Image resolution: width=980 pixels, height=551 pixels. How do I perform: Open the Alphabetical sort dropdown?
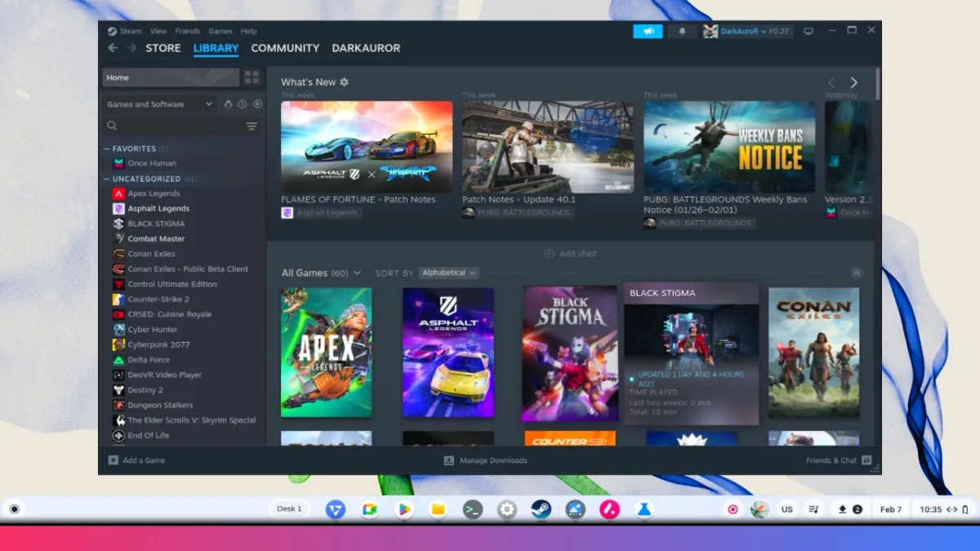[x=449, y=273]
